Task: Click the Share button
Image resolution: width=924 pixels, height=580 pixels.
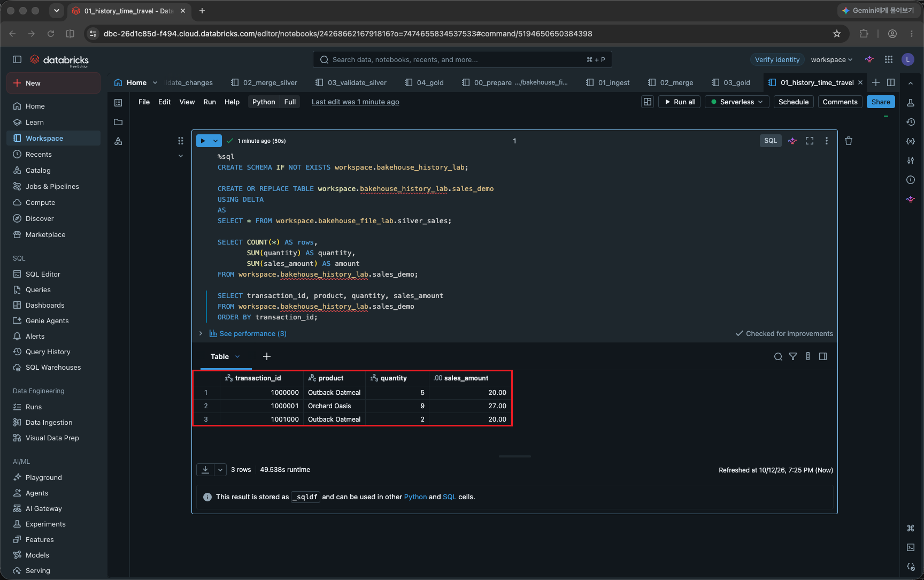Action: point(881,102)
